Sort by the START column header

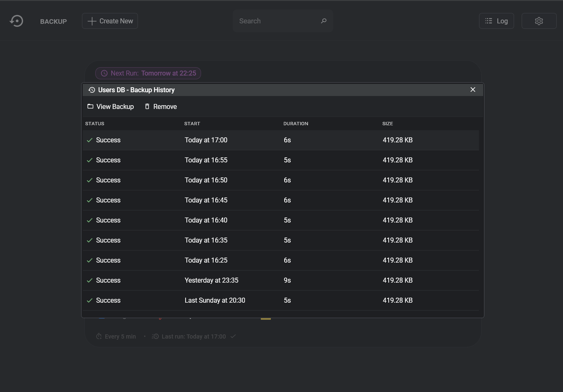(x=192, y=124)
